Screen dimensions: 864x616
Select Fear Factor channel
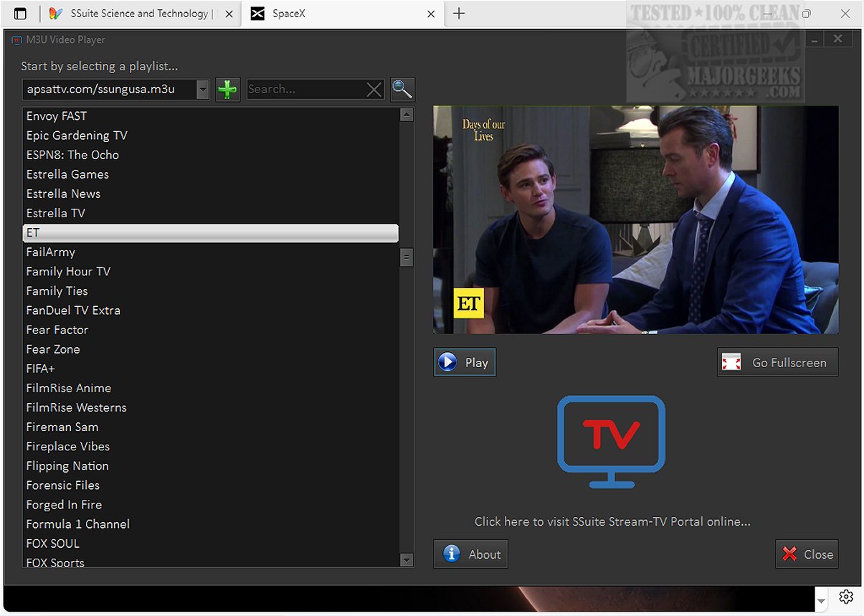pyautogui.click(x=211, y=330)
